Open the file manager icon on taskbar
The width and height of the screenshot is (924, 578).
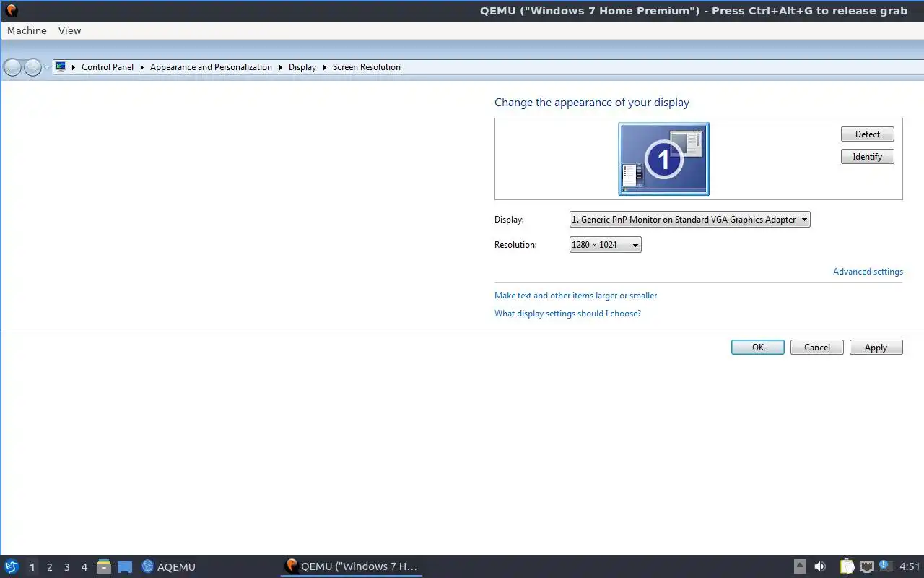pos(104,567)
